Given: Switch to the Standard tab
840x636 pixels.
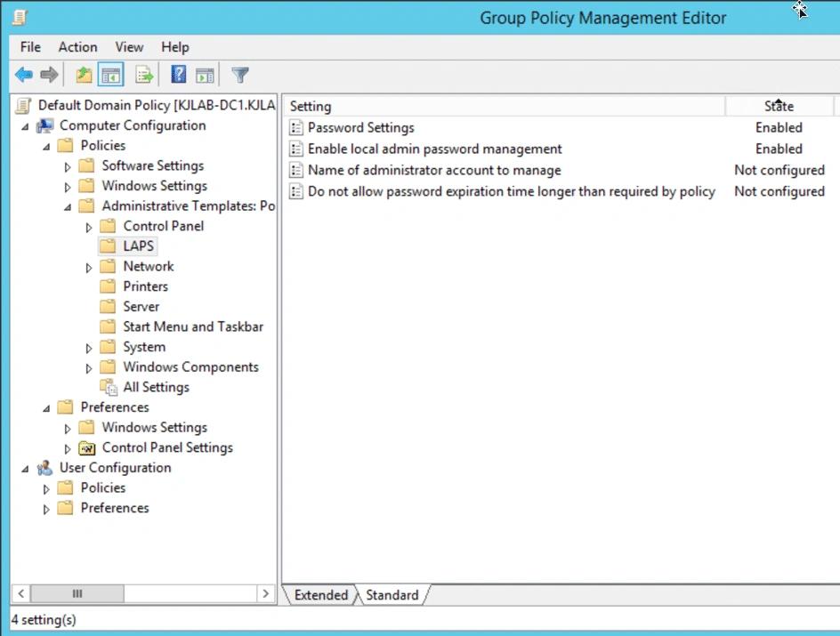Looking at the screenshot, I should click(x=392, y=595).
